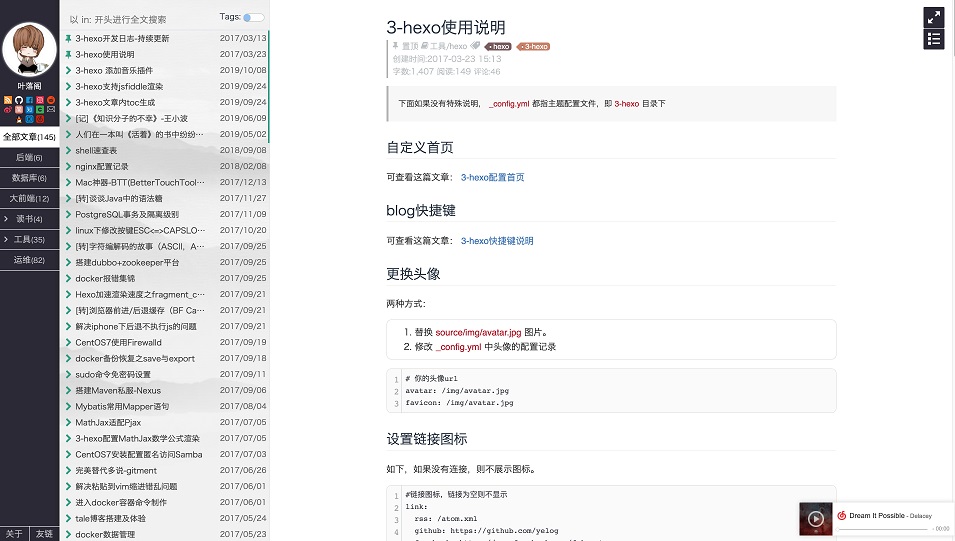Open the Facebook link icon
The width and height of the screenshot is (955, 541).
tap(29, 101)
